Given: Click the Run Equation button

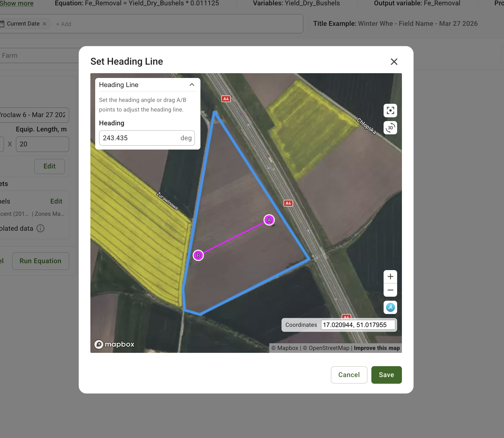Looking at the screenshot, I should 40,261.
